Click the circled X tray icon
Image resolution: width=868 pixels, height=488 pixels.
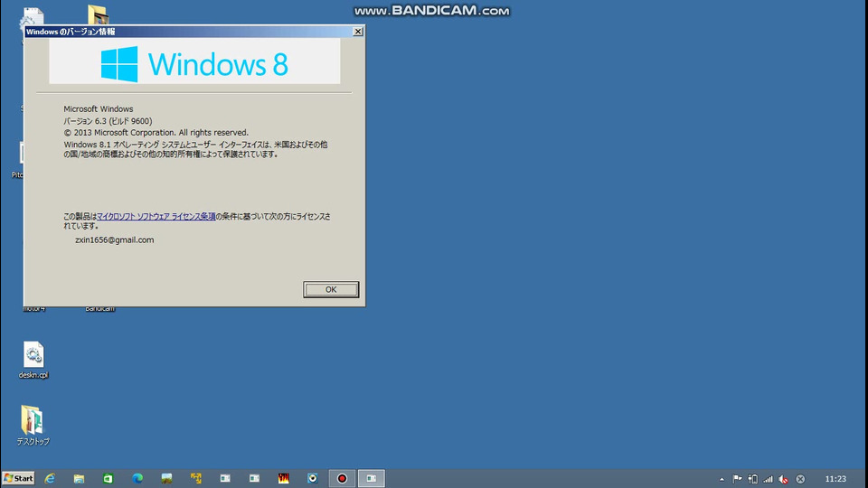(800, 479)
